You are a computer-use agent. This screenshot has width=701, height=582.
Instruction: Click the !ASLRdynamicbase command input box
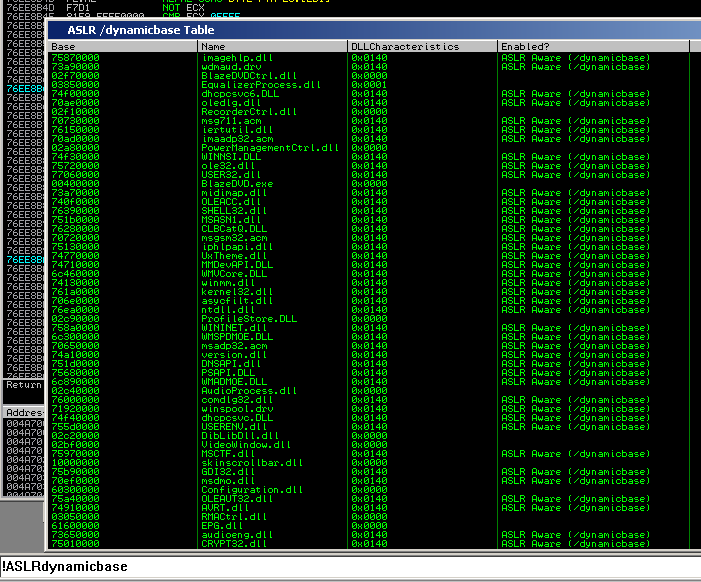click(350, 567)
